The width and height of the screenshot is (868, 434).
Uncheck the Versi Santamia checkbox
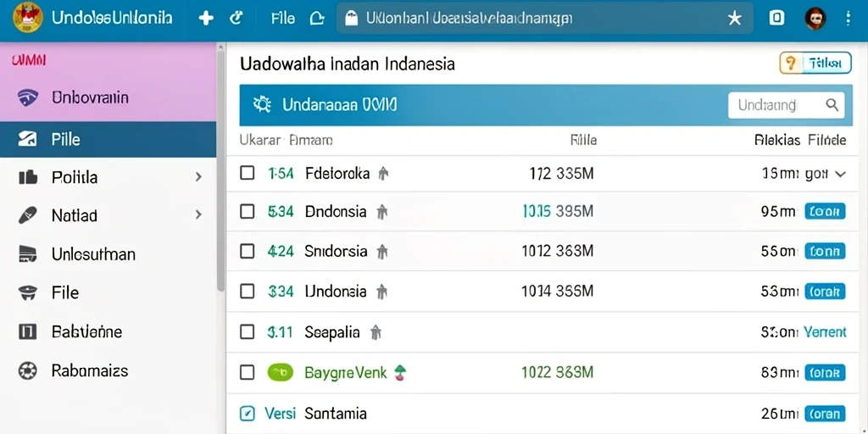(x=247, y=413)
